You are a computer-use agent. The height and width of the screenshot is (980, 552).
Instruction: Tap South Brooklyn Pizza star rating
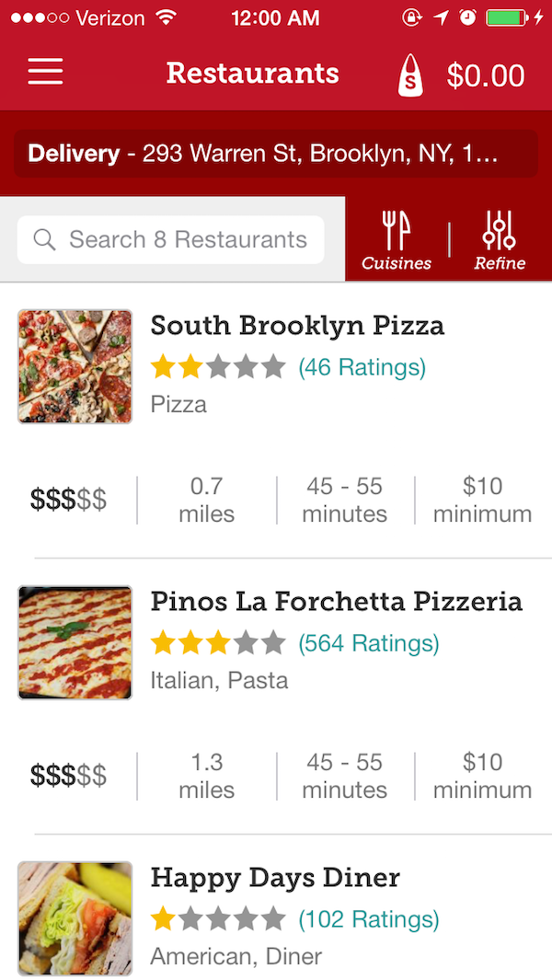pos(218,368)
